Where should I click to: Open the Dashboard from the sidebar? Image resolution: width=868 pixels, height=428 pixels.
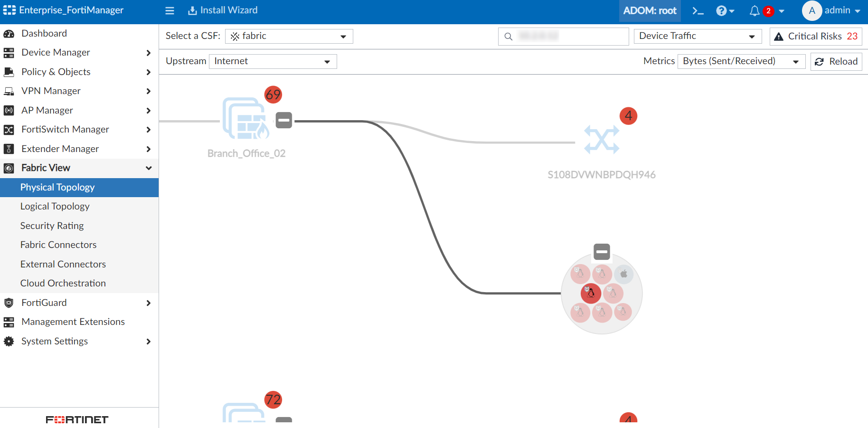pyautogui.click(x=44, y=33)
